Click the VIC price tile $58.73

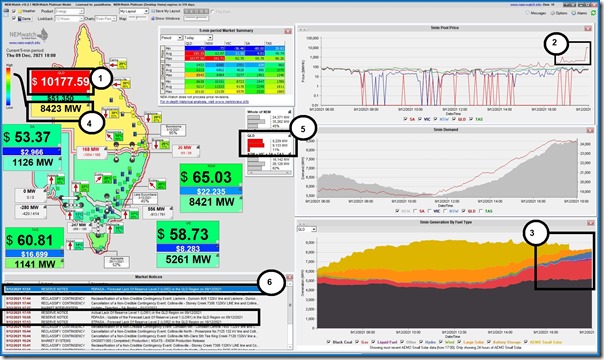pos(188,234)
